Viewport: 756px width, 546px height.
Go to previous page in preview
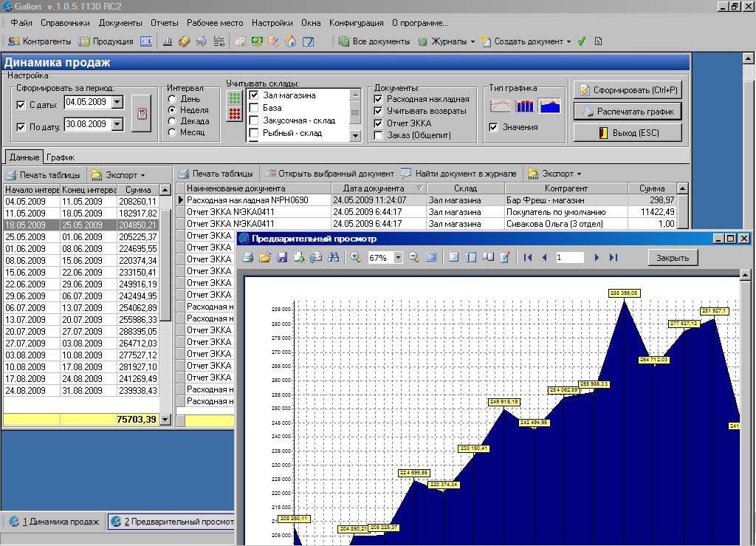(x=545, y=258)
